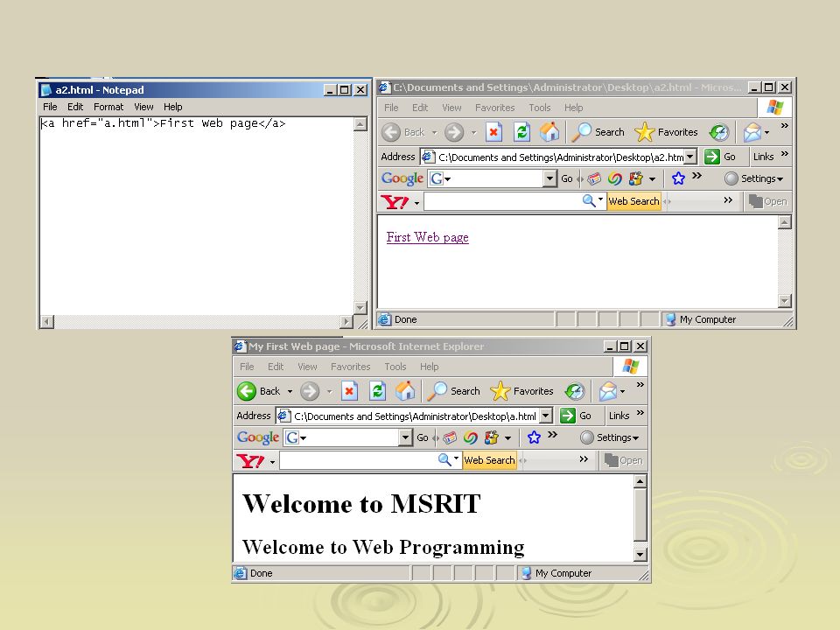The width and height of the screenshot is (840, 630).
Task: Click the Yahoo Open button in the a.html browser
Action: pos(624,460)
